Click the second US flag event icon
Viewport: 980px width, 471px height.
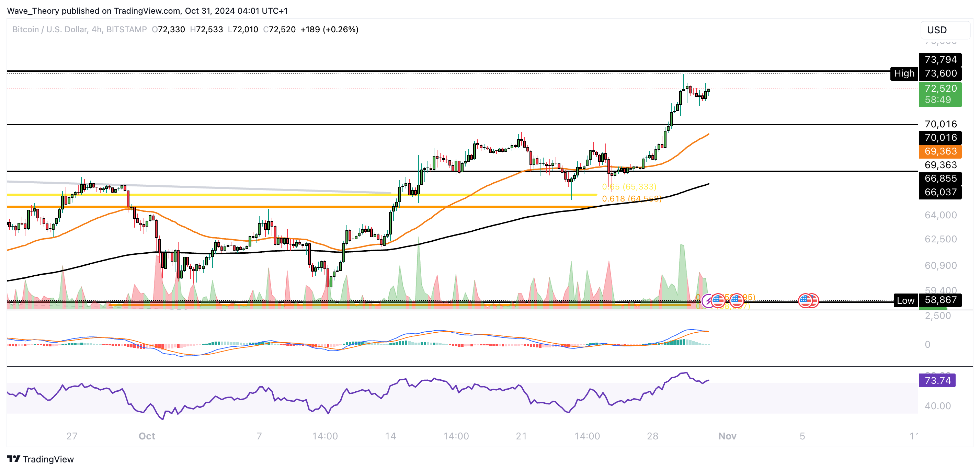click(x=737, y=301)
